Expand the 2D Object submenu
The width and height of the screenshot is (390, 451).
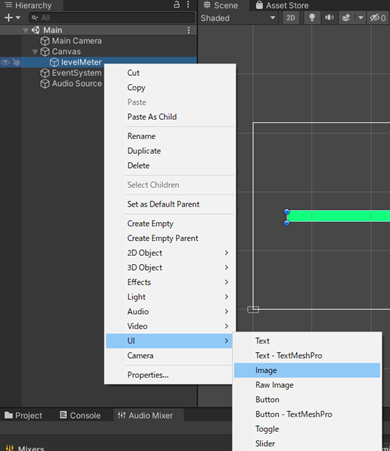pyautogui.click(x=170, y=253)
